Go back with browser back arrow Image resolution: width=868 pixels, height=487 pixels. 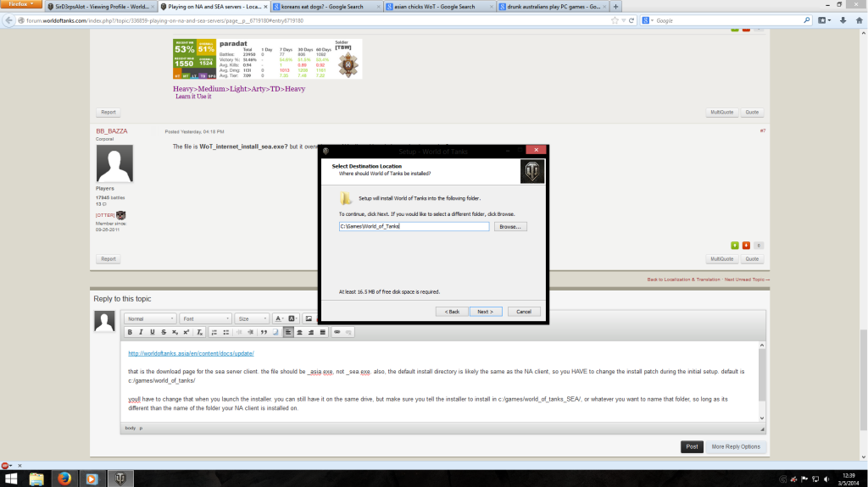click(x=8, y=20)
